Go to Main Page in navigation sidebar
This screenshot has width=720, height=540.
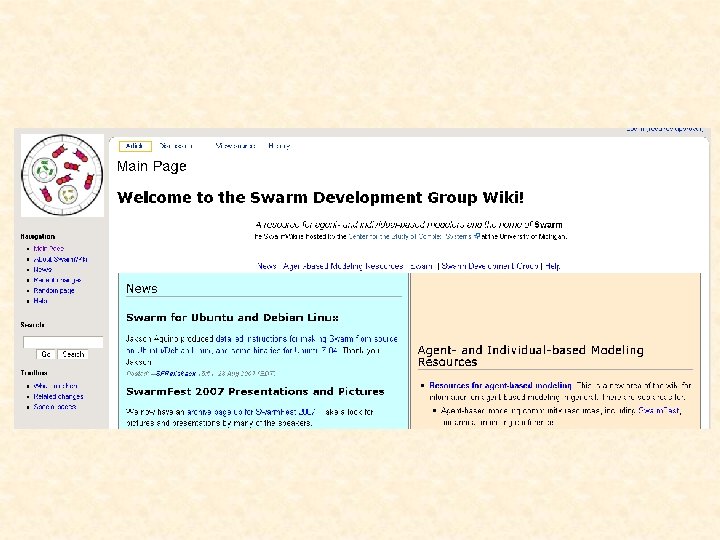click(48, 248)
